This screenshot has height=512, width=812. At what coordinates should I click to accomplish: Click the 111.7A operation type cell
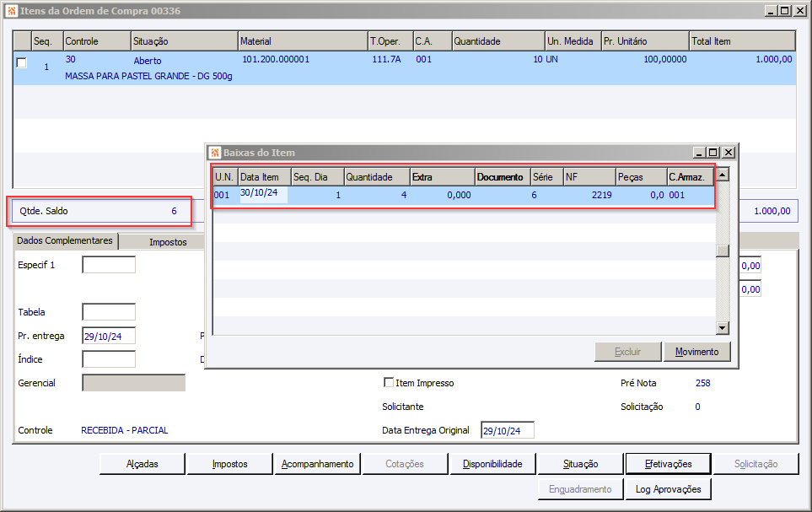click(x=386, y=59)
